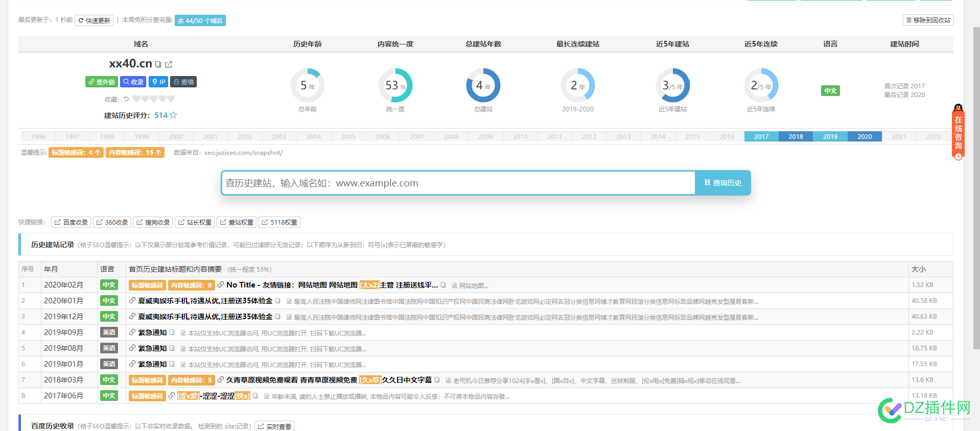Viewport: 980px width, 431px height.
Task: Click the star next to score 514
Action: pyautogui.click(x=173, y=115)
